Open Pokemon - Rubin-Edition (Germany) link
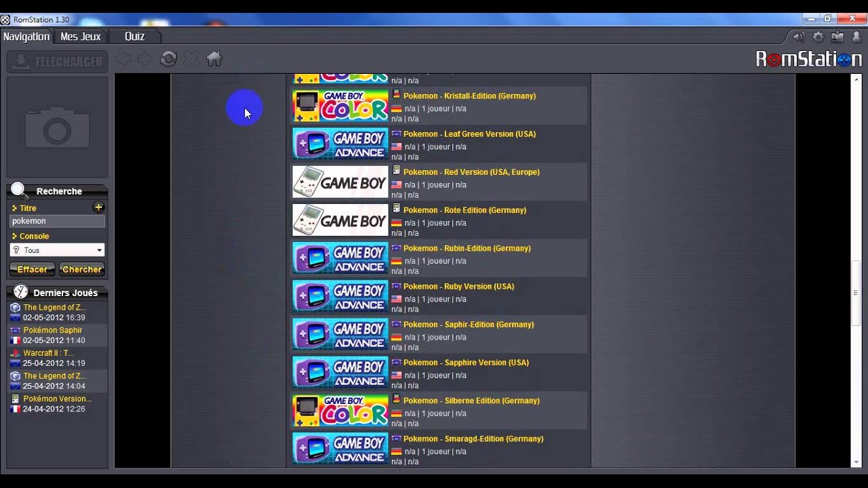The image size is (868, 488). tap(467, 248)
